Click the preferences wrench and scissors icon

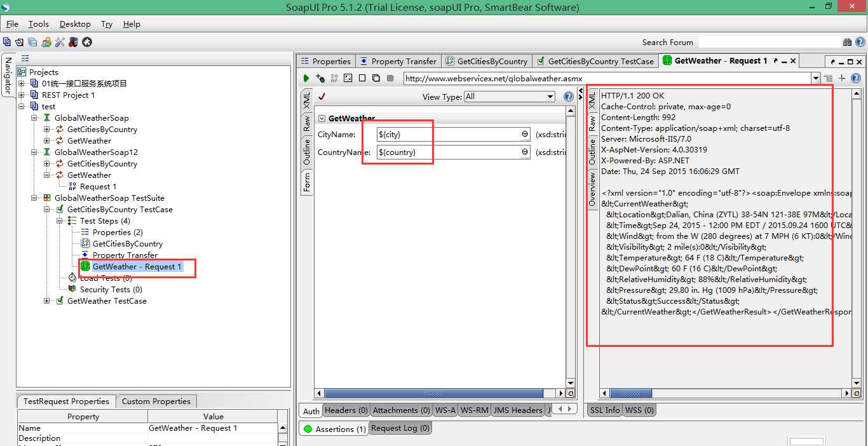coord(60,42)
